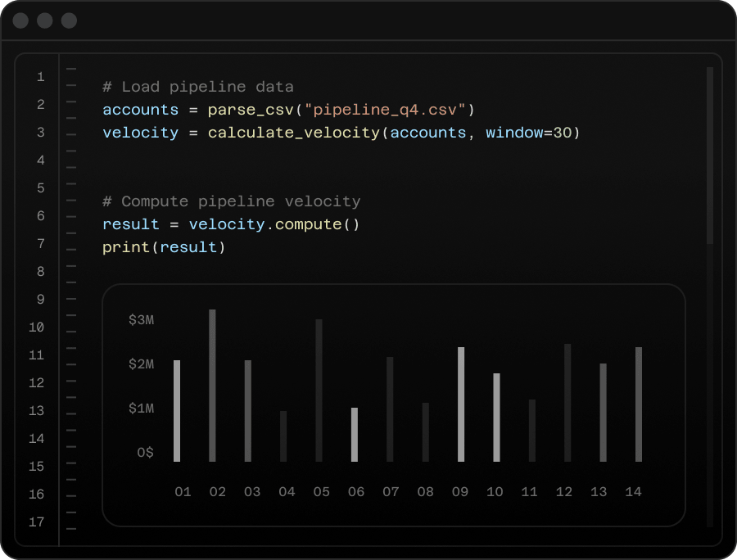737x560 pixels.
Task: Select chart bar for 14
Action: pos(638,404)
